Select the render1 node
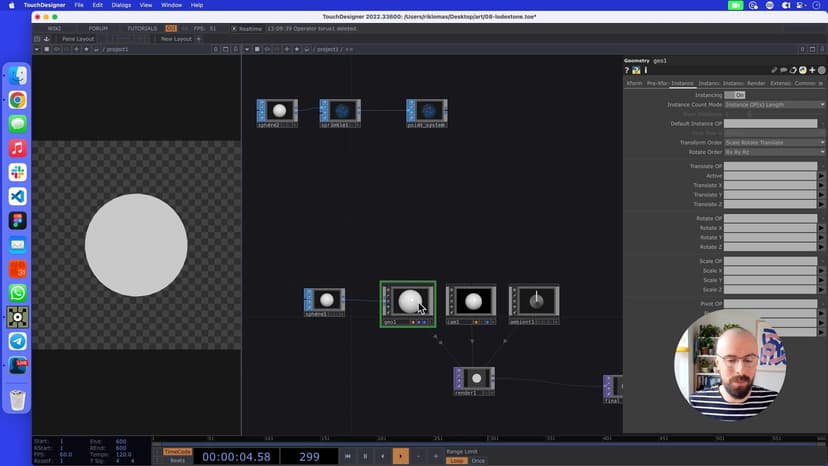 point(476,379)
